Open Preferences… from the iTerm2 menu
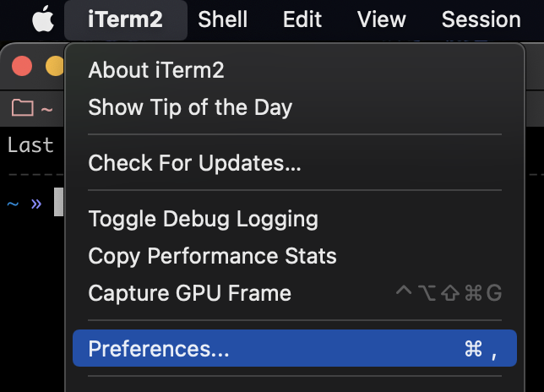 [159, 349]
